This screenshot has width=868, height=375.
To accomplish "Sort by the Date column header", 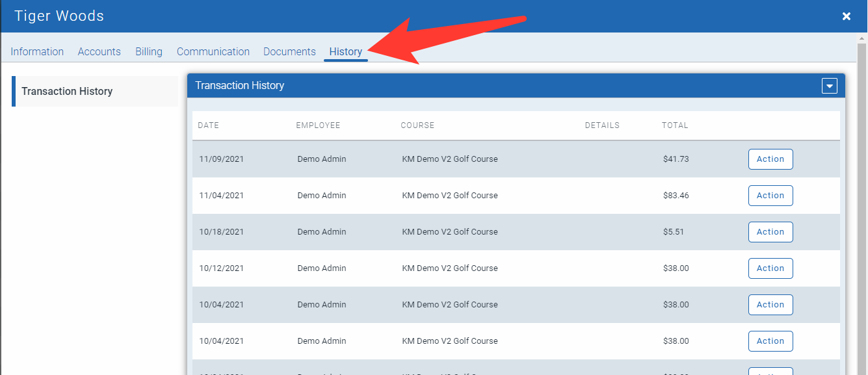I will pyautogui.click(x=209, y=125).
